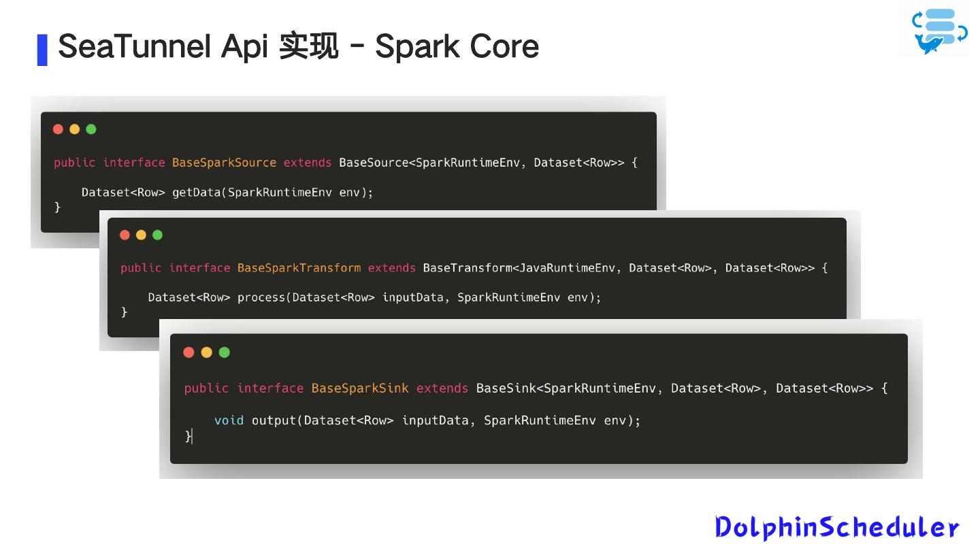The height and width of the screenshot is (551, 980).
Task: Click the red dot on the BaseSparkSource window
Action: 58,129
